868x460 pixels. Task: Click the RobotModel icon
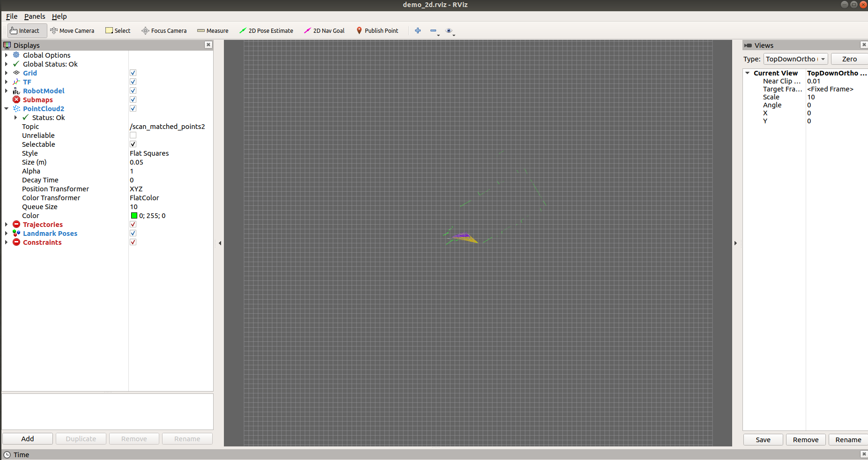16,90
